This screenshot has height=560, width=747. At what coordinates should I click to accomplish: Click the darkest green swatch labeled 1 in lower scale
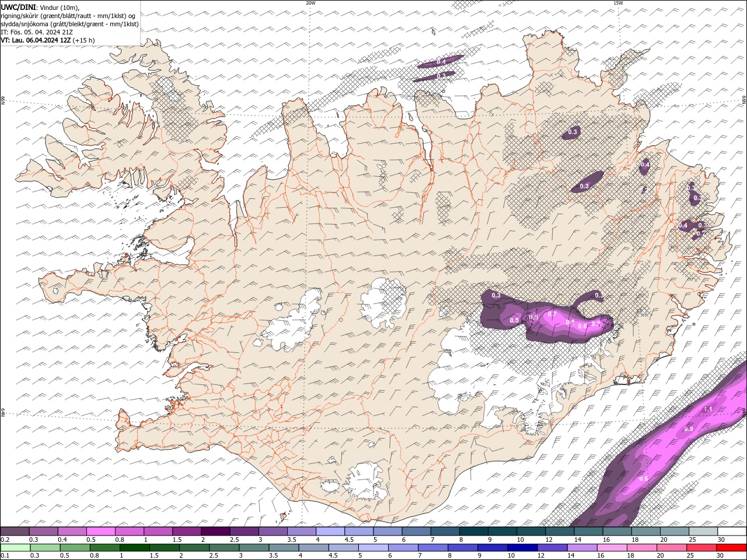[x=134, y=548]
